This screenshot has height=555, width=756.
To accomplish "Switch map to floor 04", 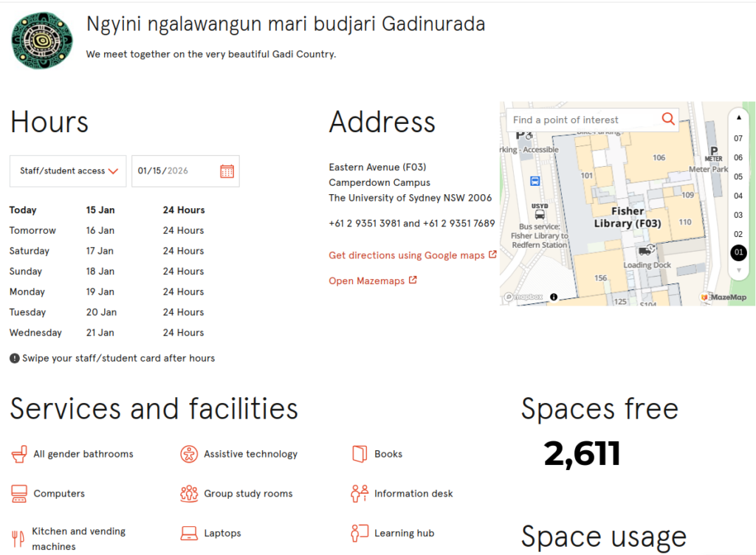I will (738, 196).
